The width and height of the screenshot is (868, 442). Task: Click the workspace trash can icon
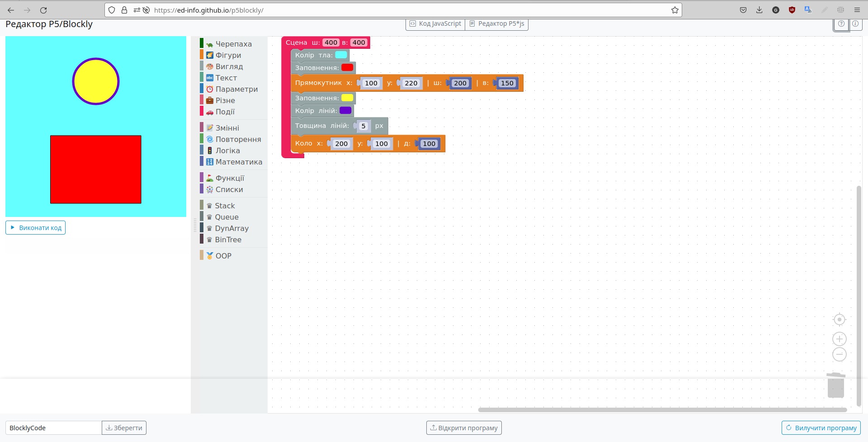pos(835,386)
